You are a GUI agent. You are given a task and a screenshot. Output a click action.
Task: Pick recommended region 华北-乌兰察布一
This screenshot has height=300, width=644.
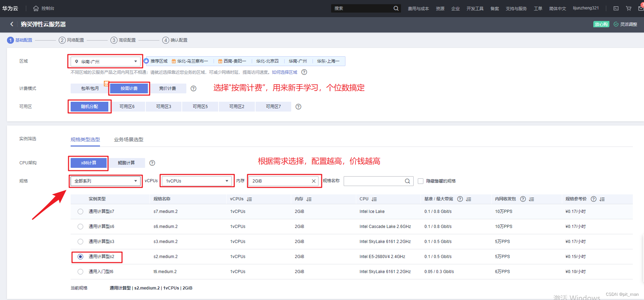190,61
